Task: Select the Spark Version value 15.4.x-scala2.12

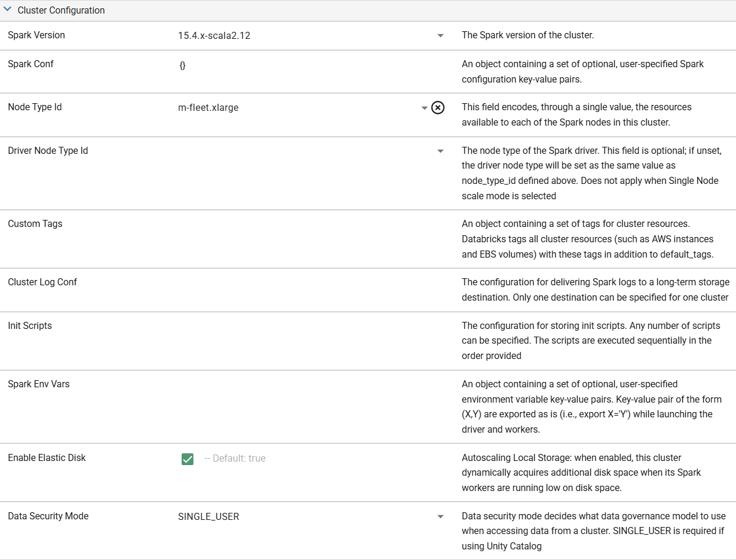Action: point(213,35)
